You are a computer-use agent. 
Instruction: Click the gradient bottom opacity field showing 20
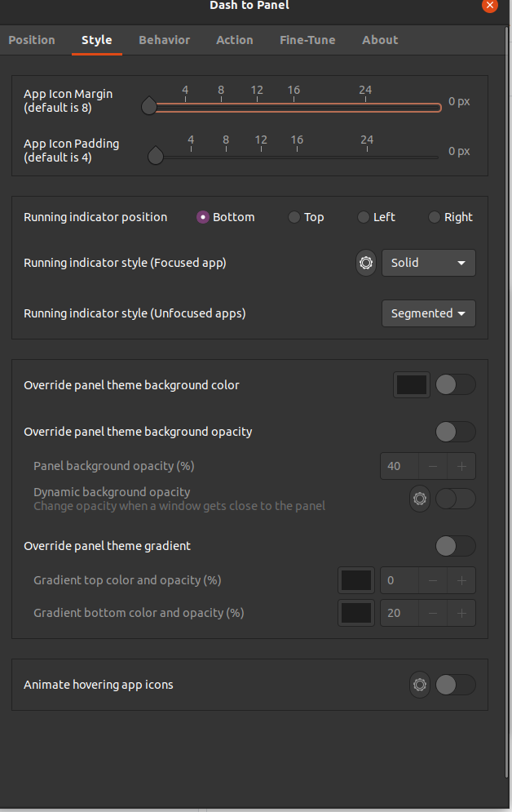coord(399,613)
